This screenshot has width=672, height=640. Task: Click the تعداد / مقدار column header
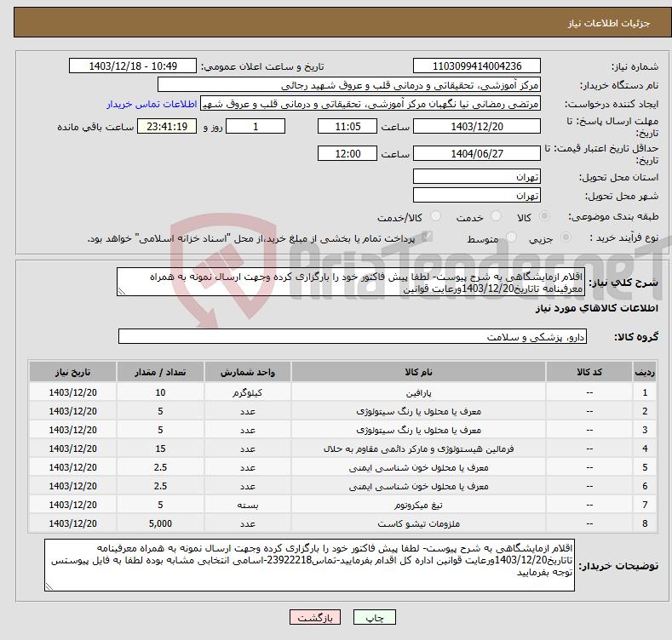click(160, 372)
